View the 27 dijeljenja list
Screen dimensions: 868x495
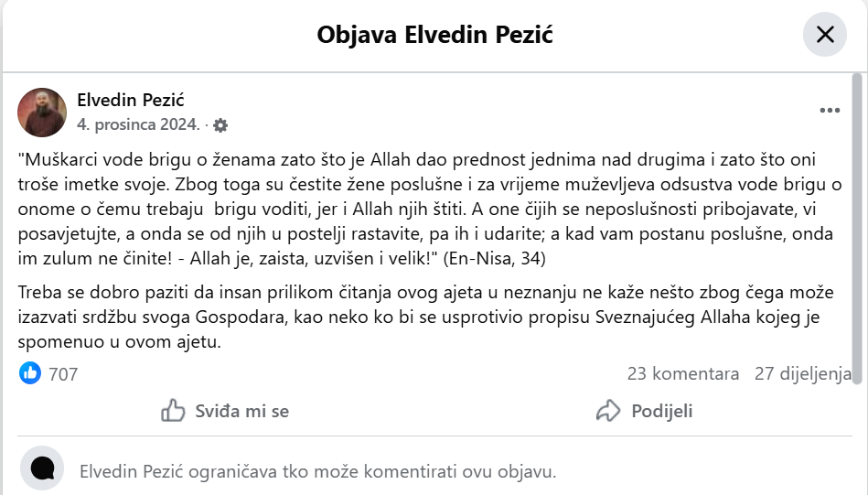pos(802,373)
